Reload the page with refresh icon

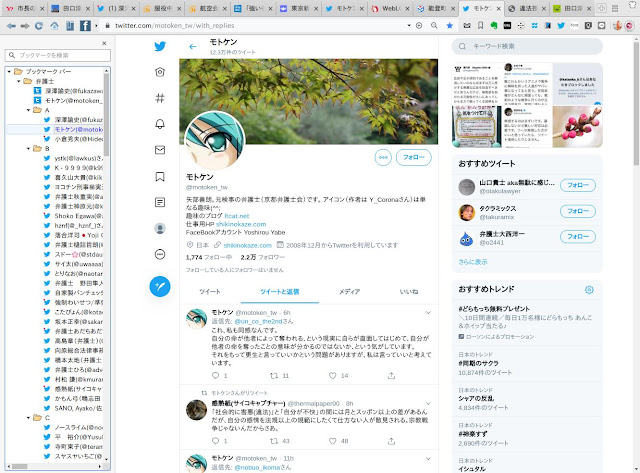(x=39, y=26)
